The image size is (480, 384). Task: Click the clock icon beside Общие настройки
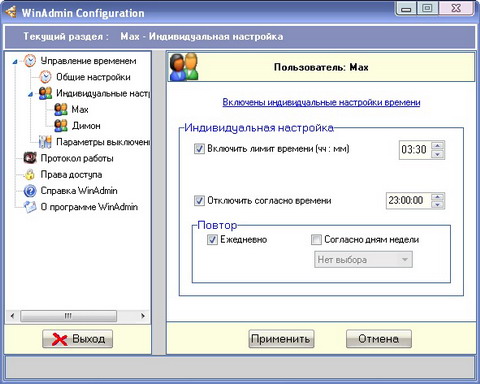tap(45, 77)
